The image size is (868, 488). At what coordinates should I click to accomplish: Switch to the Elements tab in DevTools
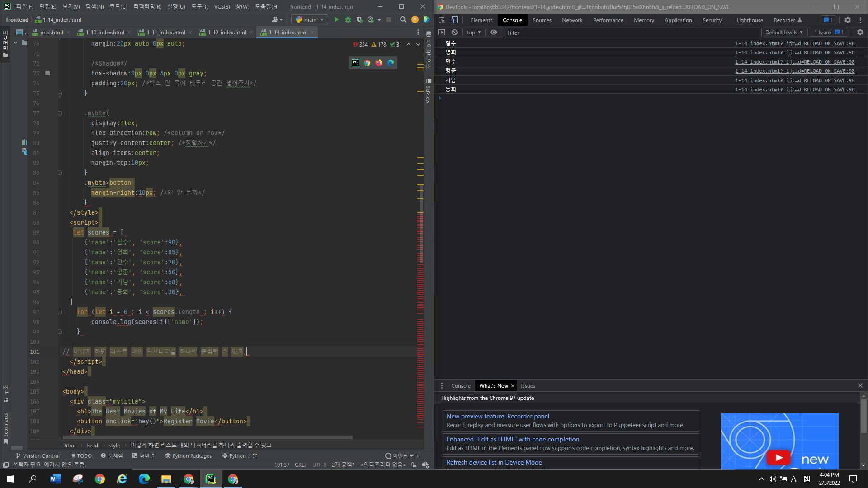point(481,20)
